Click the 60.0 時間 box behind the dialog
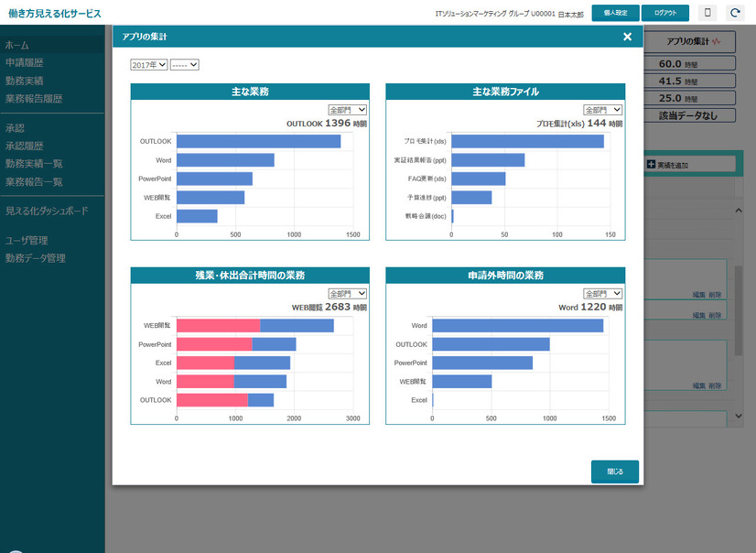Screen dimensions: 756x553 tap(689, 64)
